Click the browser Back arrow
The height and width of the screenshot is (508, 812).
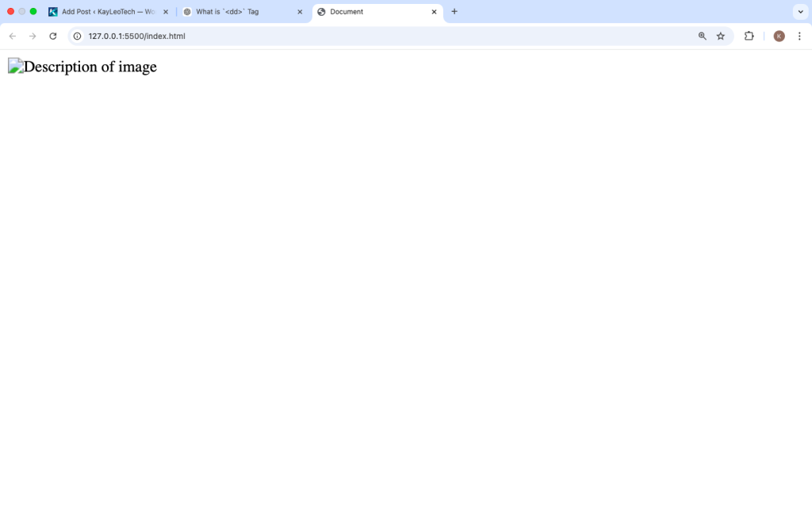click(13, 36)
